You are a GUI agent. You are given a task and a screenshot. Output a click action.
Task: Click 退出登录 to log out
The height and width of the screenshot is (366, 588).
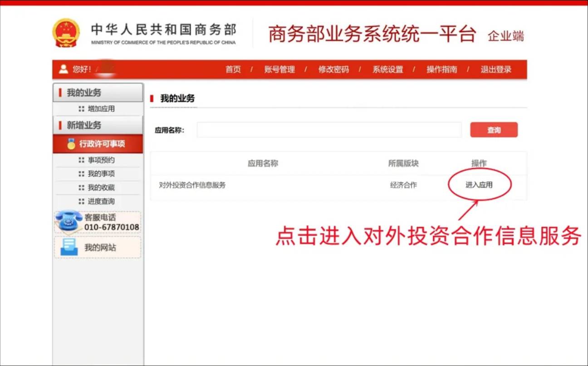(496, 69)
